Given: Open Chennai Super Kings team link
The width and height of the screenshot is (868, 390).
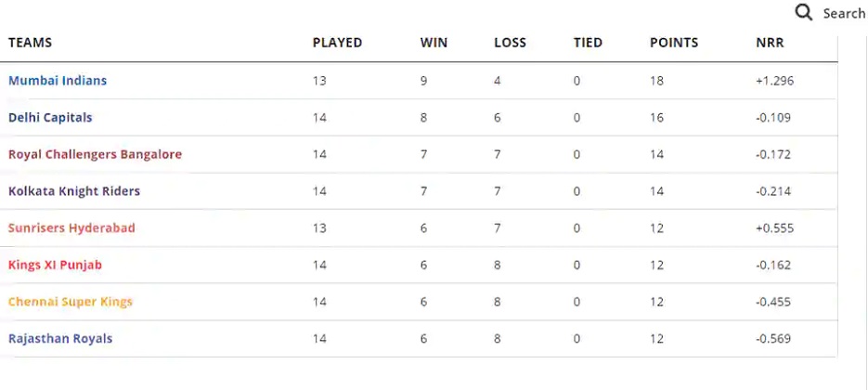Looking at the screenshot, I should click(x=71, y=302).
